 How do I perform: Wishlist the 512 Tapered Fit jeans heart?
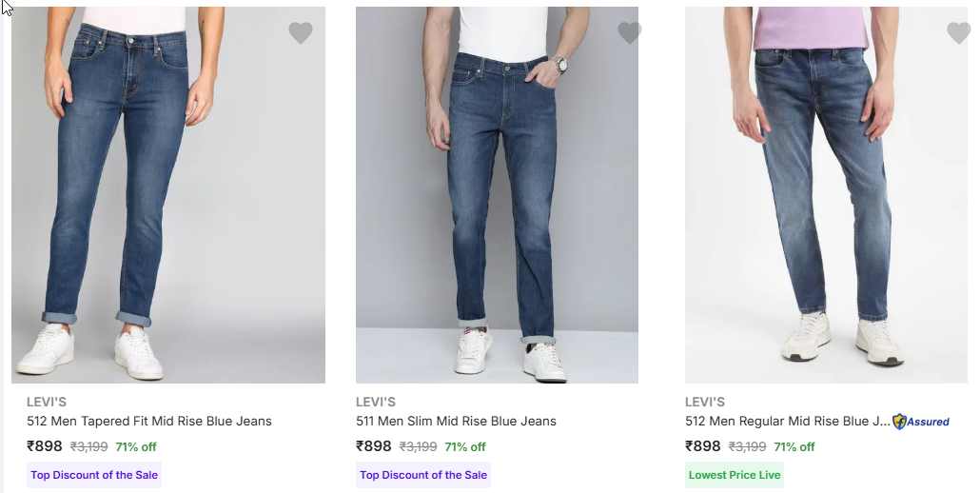[x=301, y=33]
